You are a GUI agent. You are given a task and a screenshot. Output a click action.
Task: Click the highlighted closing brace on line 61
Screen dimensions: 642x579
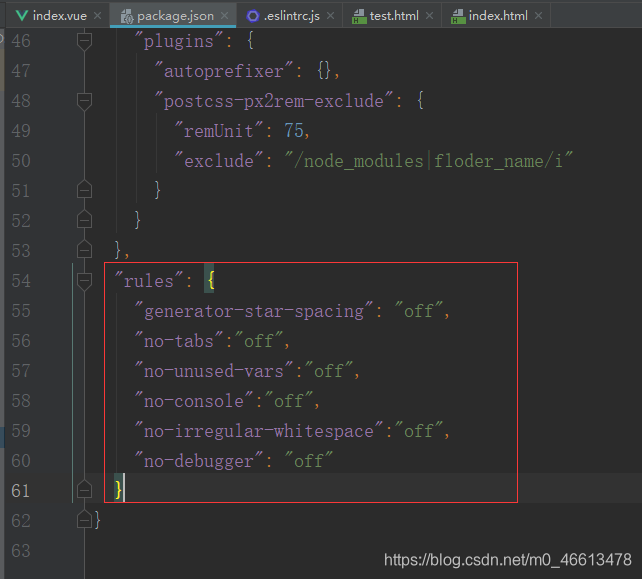tap(118, 489)
